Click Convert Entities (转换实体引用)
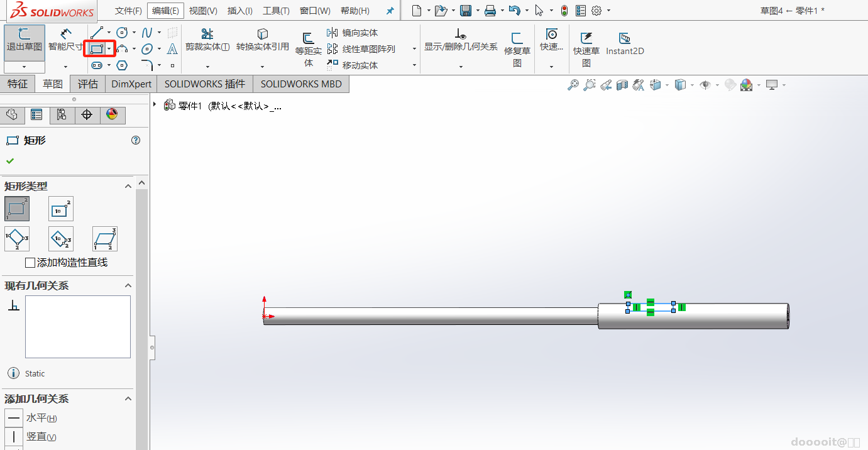868x450 pixels. pyautogui.click(x=263, y=40)
